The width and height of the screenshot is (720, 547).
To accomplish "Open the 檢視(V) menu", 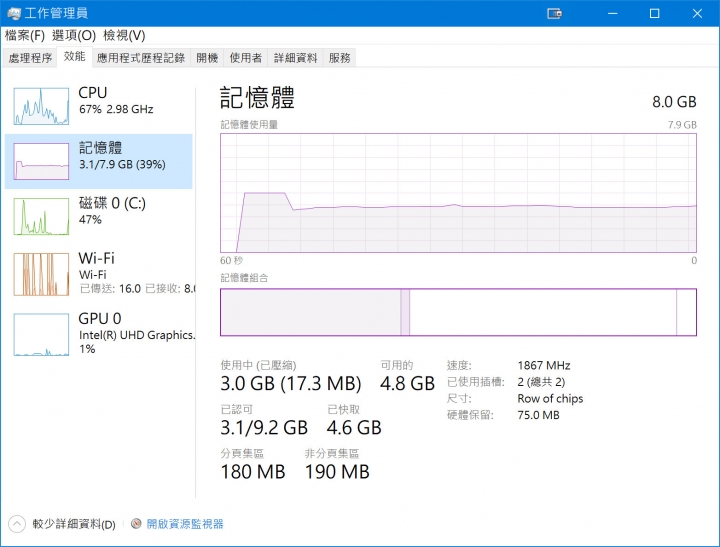I will click(124, 35).
